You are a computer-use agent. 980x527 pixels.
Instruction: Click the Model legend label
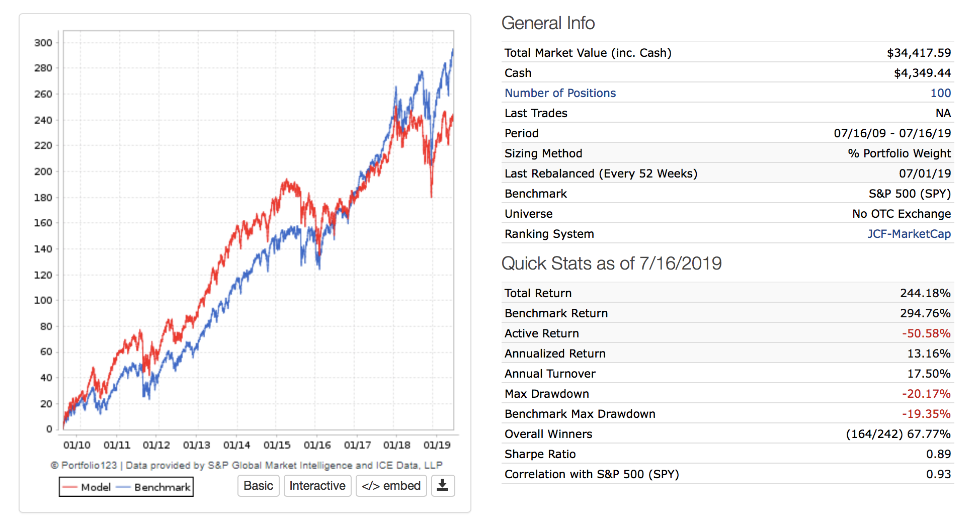pyautogui.click(x=96, y=487)
